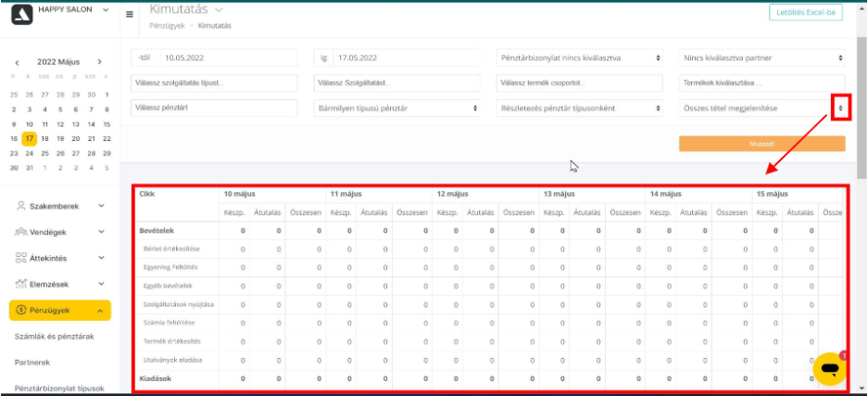Image resolution: width=868 pixels, height=396 pixels.
Task: Select day 10 in the calendar
Action: pyautogui.click(x=30, y=124)
